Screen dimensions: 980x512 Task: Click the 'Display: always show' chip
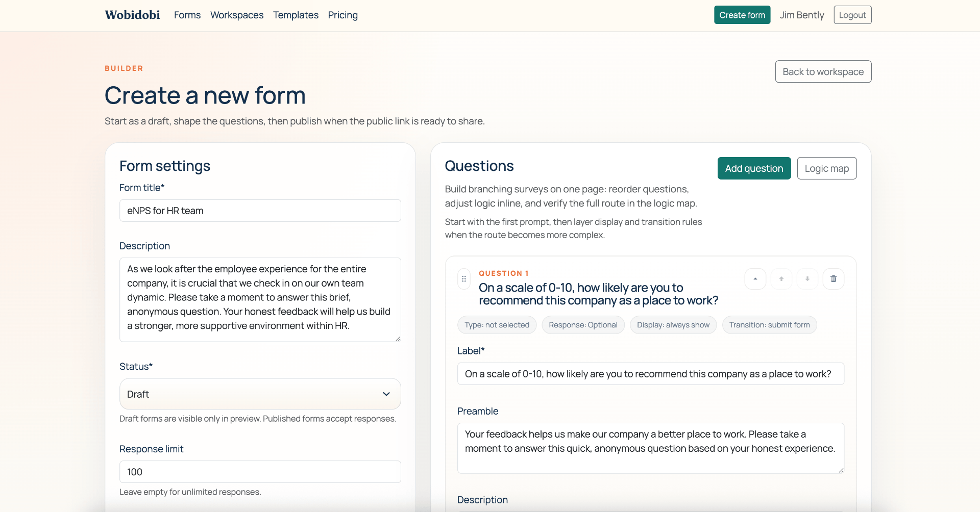[673, 325]
